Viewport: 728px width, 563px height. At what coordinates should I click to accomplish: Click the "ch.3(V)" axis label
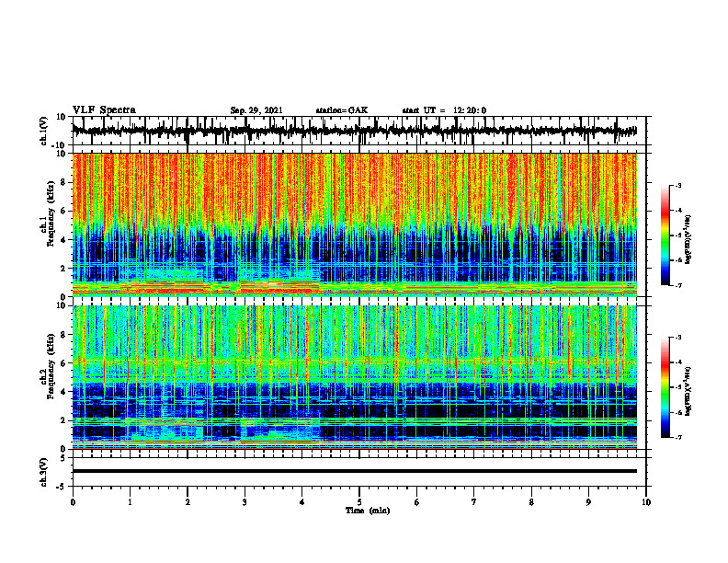pos(44,472)
